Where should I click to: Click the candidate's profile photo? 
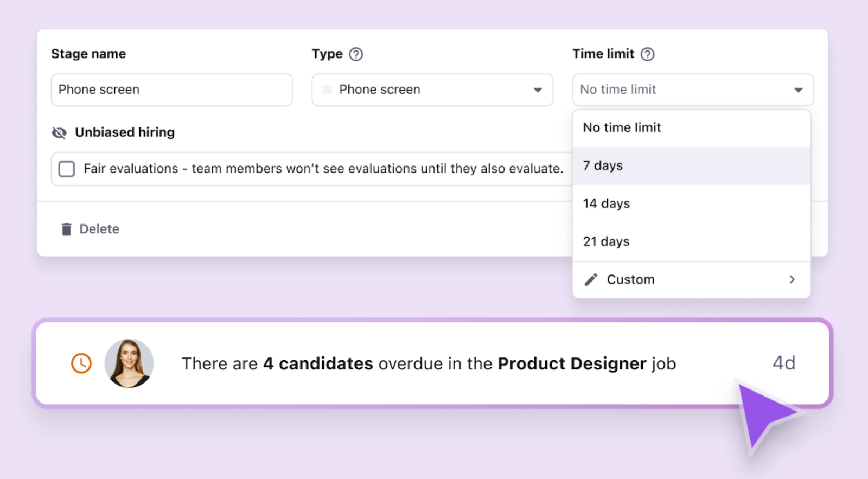(x=129, y=363)
